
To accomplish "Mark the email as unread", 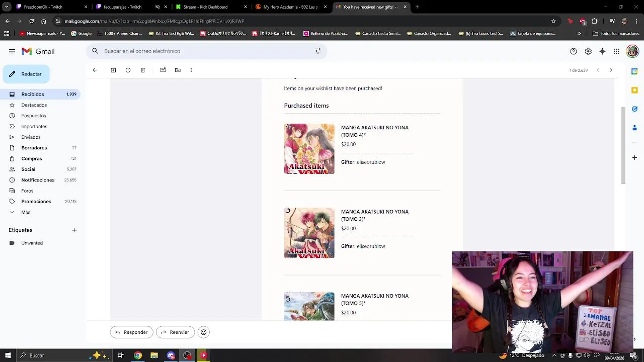I will pyautogui.click(x=163, y=70).
